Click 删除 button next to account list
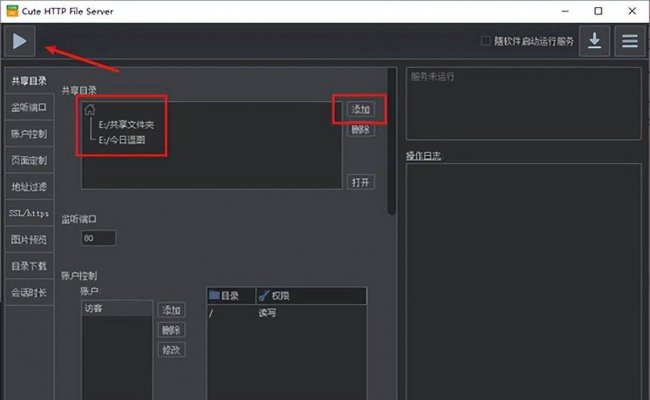Image resolution: width=650 pixels, height=400 pixels. [171, 330]
